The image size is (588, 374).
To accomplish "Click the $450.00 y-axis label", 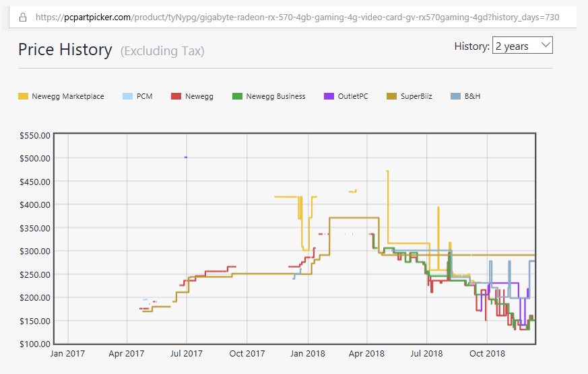I will tap(35, 182).
